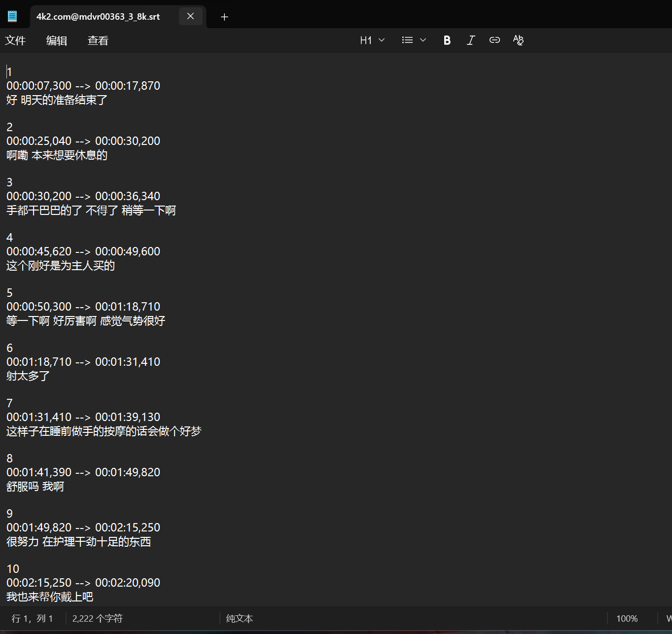
Task: Toggle bold formatting
Action: click(447, 40)
